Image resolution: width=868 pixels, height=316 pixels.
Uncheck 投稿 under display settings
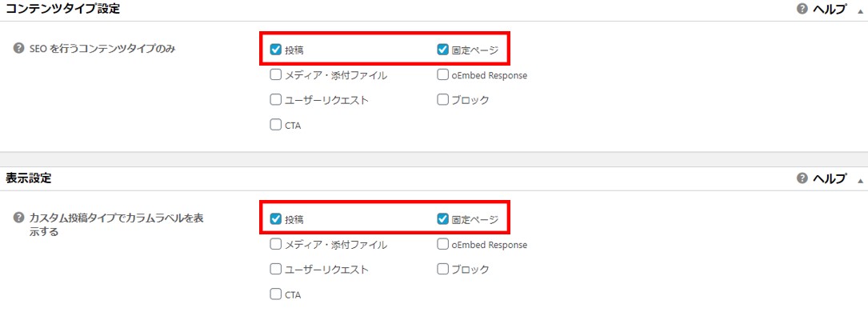pyautogui.click(x=276, y=219)
